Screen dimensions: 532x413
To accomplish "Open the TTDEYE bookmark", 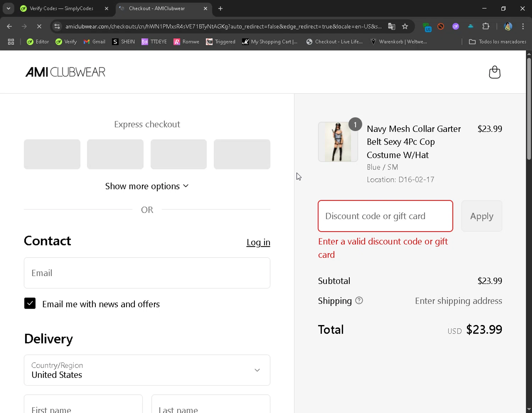I will coord(154,42).
